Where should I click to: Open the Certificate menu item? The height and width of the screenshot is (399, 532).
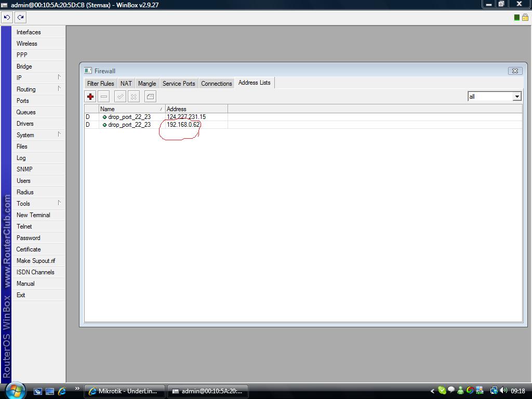[x=38, y=249]
